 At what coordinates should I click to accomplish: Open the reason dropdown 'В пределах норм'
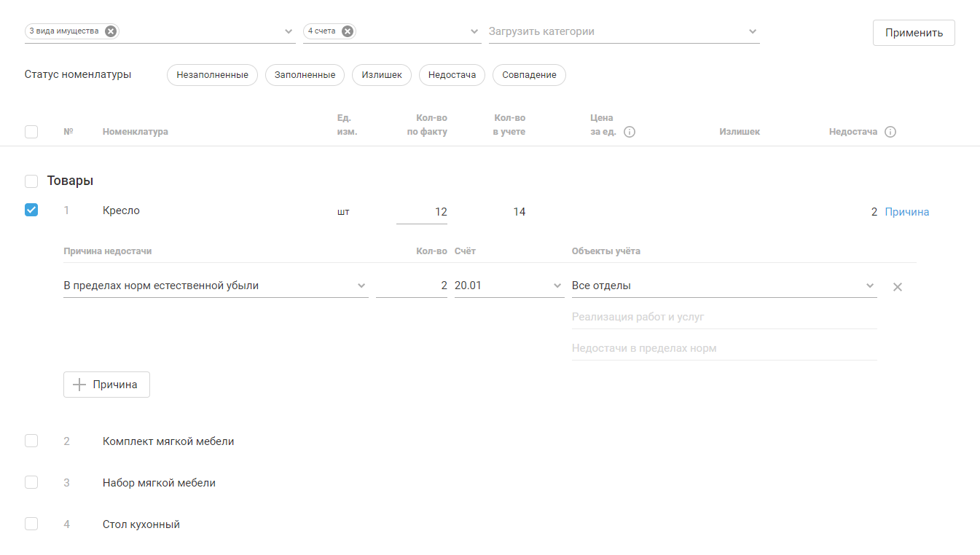[361, 286]
